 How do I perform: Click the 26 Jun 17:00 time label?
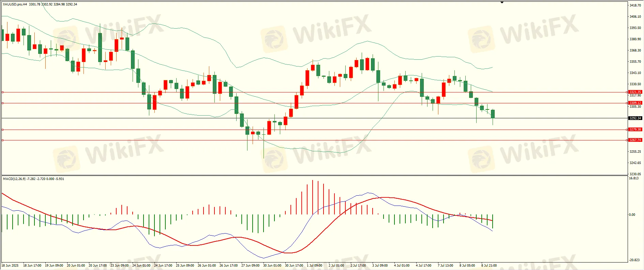(229, 266)
